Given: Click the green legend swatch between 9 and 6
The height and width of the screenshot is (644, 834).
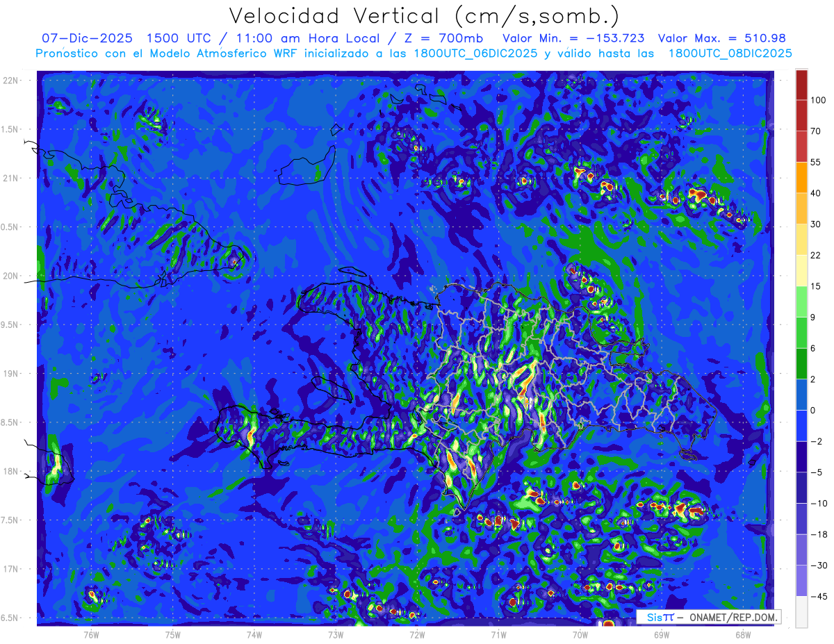Looking at the screenshot, I should coord(801,333).
